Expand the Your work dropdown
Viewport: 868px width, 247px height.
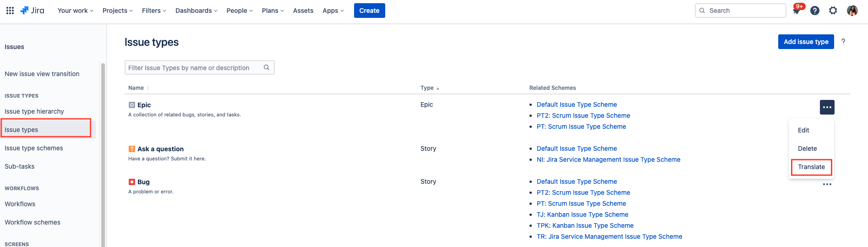pos(75,11)
